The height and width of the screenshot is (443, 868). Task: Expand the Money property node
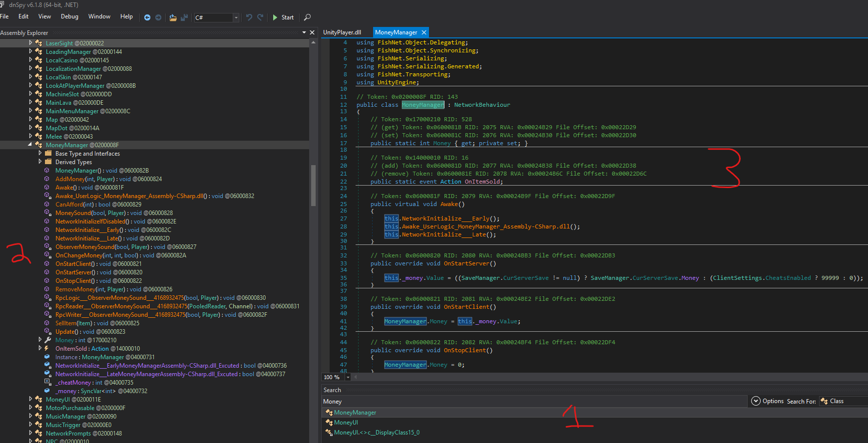pos(40,340)
